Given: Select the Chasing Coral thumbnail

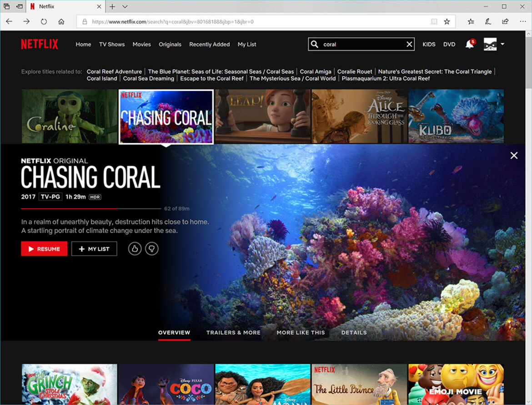Looking at the screenshot, I should pos(166,116).
